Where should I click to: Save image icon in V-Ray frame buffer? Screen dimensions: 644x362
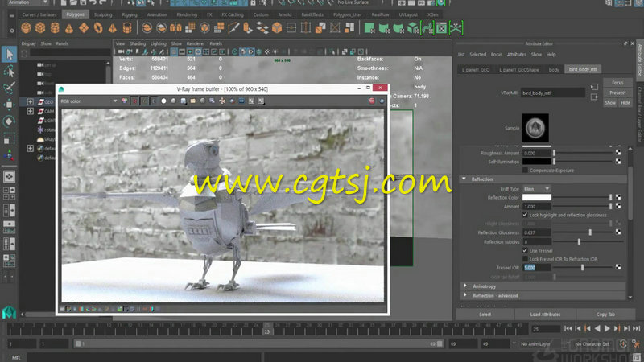point(184,101)
